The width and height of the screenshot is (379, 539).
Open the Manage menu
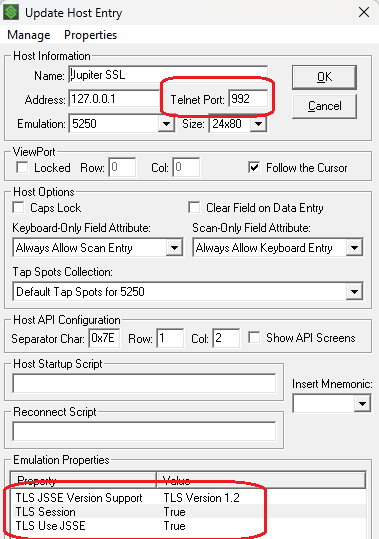29,35
